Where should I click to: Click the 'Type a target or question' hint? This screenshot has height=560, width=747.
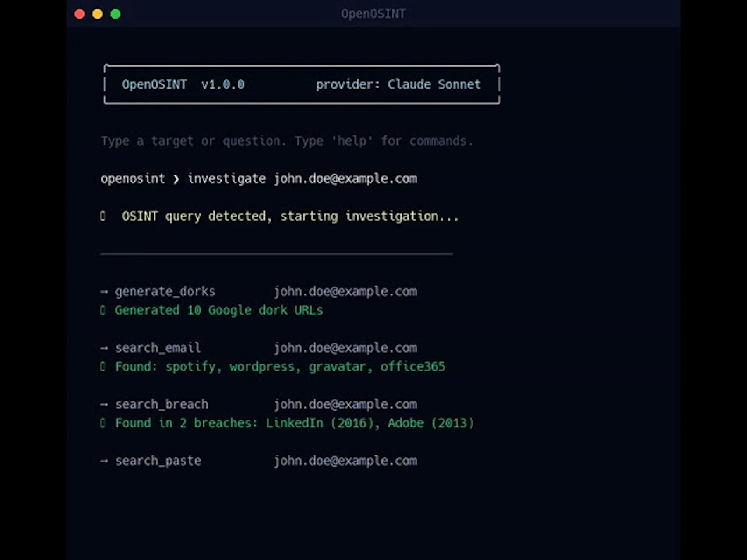coord(287,141)
